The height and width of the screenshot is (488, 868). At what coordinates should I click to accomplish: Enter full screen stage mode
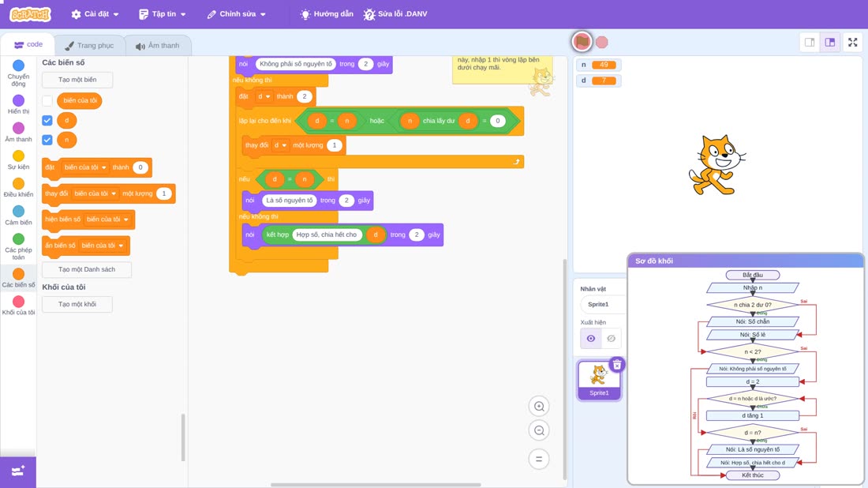pos(852,42)
